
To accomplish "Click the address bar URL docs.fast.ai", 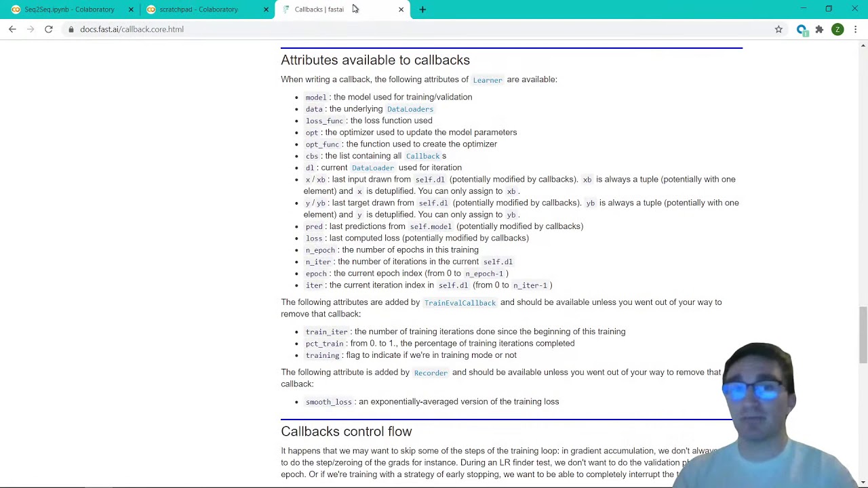I will click(132, 29).
